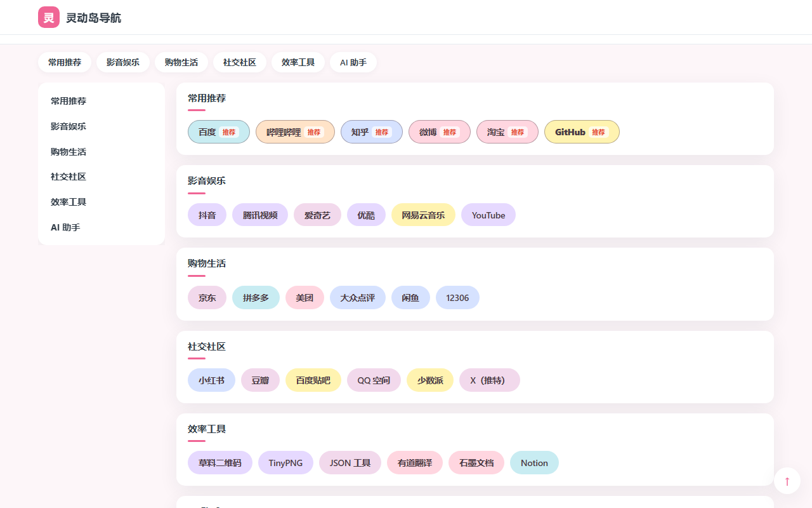This screenshot has height=508, width=812.
Task: Open the 石墨文档 link
Action: [x=476, y=463]
